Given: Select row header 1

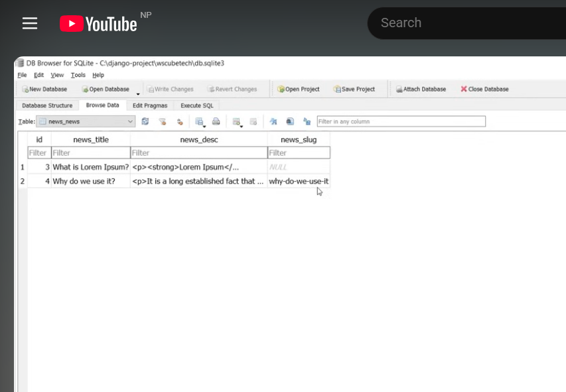Looking at the screenshot, I should tap(23, 167).
